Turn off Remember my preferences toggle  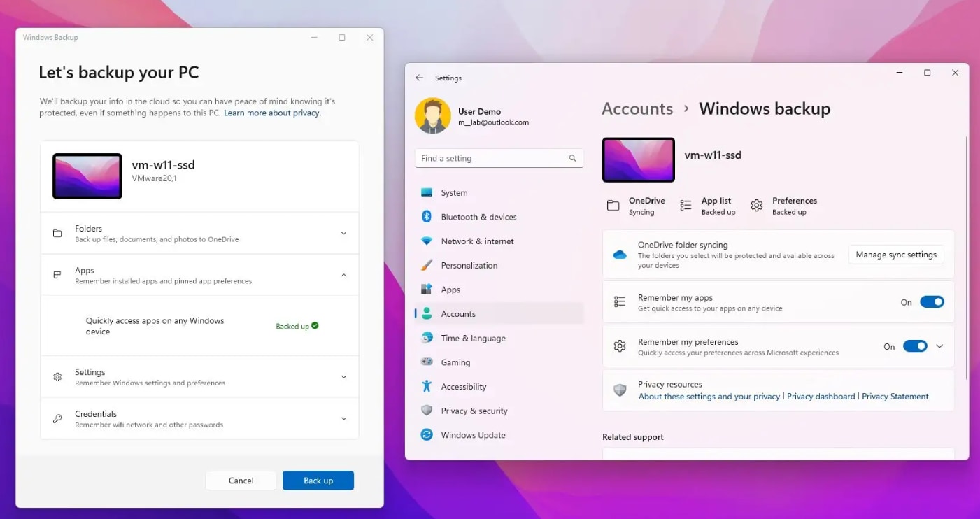915,346
